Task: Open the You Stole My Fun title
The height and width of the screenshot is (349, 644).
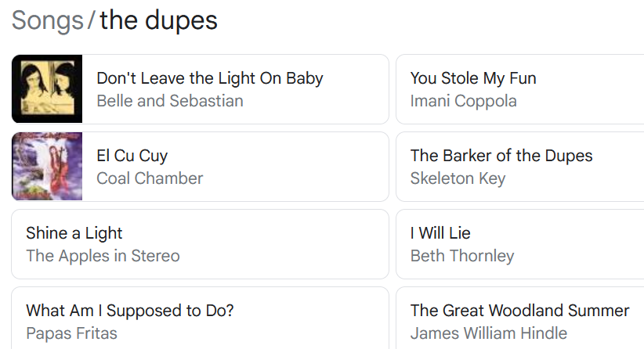Action: coord(473,78)
